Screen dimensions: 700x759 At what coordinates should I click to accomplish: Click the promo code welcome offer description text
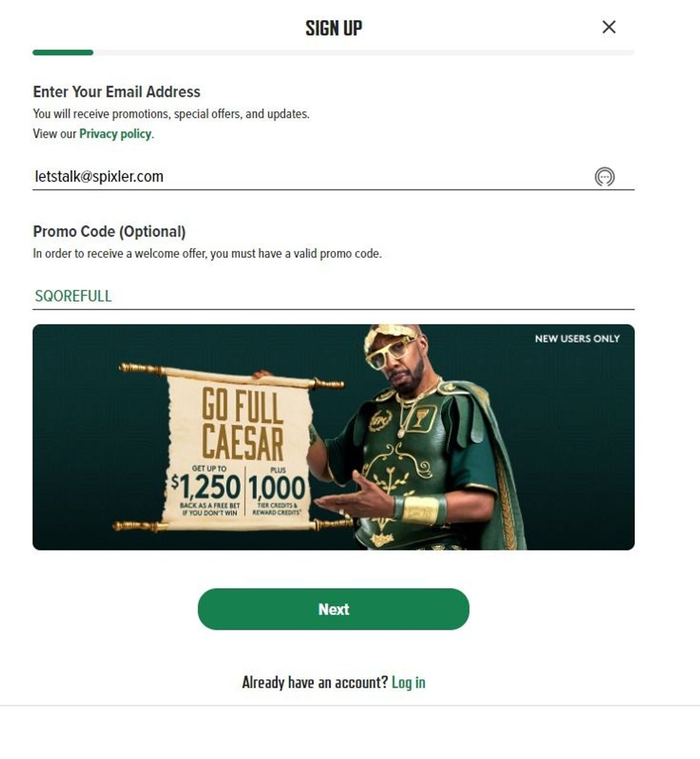207,254
